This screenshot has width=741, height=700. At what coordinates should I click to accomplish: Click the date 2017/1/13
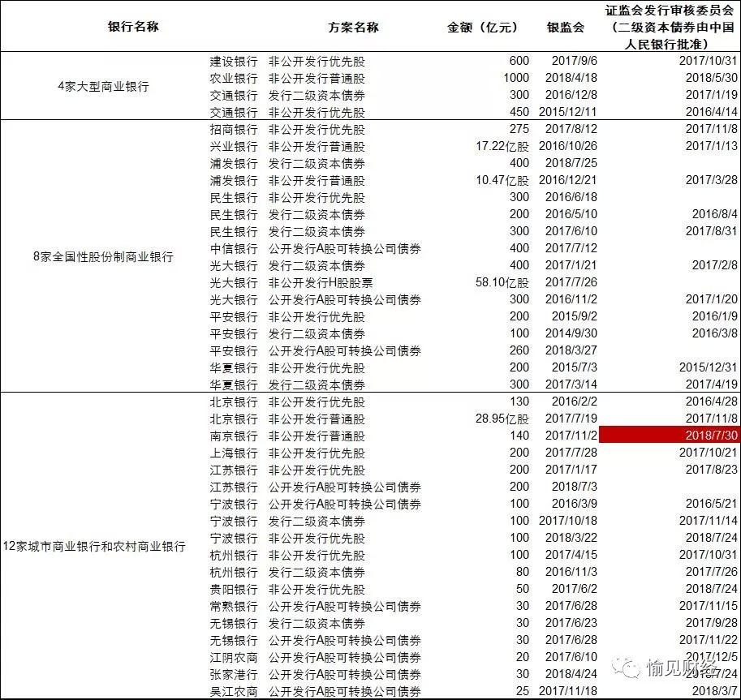click(x=711, y=146)
